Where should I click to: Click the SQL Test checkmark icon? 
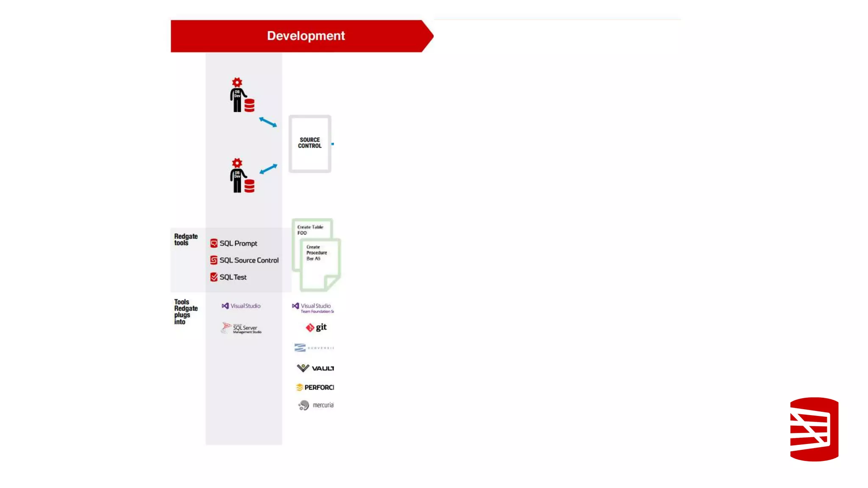tap(214, 277)
